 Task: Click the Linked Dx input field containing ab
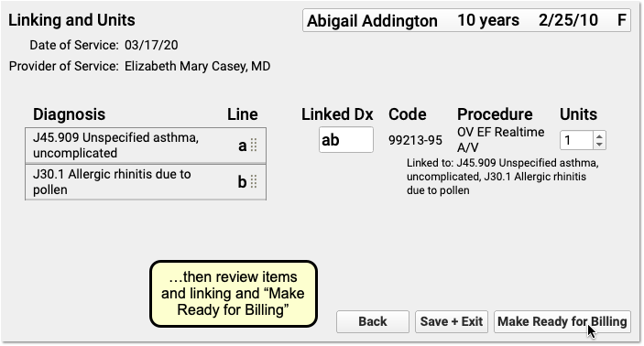click(x=346, y=140)
